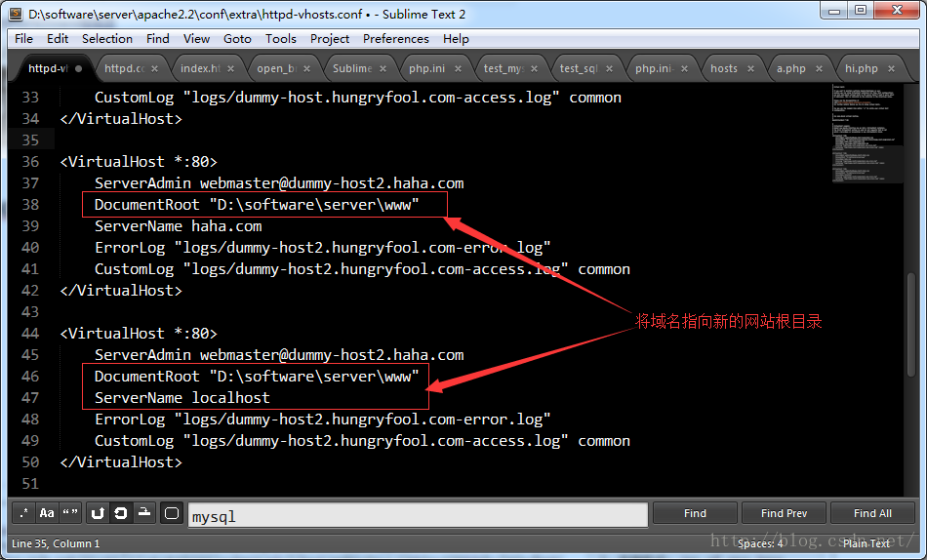Switch to the httpd.cc tab
927x560 pixels.
coord(124,68)
